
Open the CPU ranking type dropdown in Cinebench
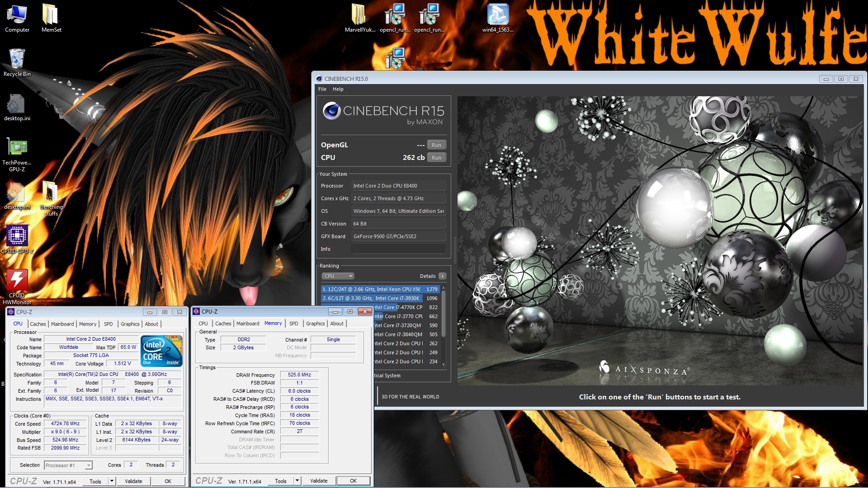[338, 276]
